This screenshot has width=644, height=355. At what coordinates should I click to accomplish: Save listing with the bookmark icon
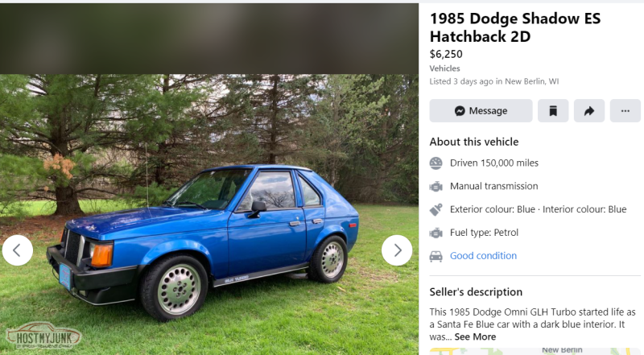pyautogui.click(x=553, y=110)
